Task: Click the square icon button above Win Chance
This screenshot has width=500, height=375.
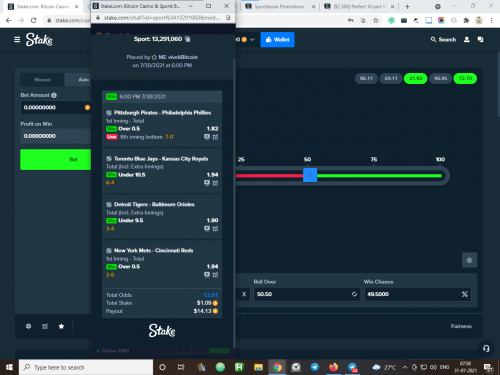Action: [x=469, y=260]
